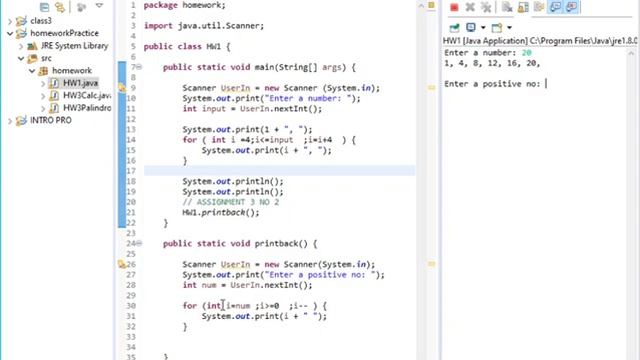Click 'HW1.printback();' on line 21

220,213
